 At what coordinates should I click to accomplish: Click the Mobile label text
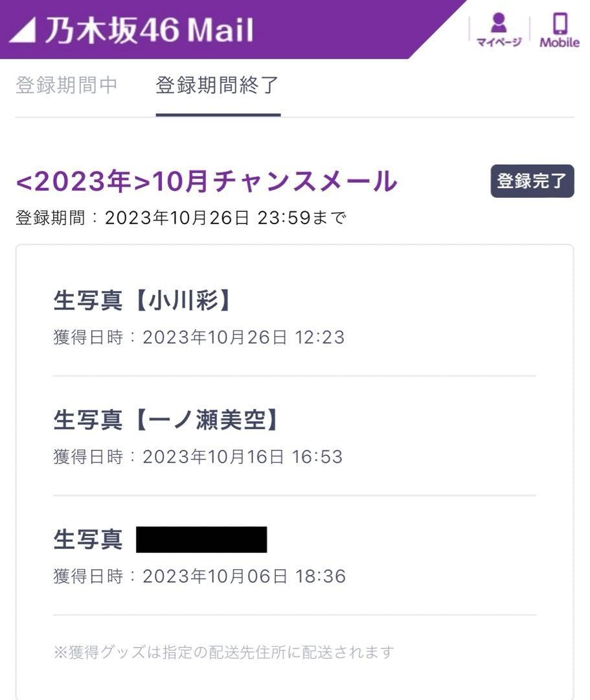click(x=560, y=43)
